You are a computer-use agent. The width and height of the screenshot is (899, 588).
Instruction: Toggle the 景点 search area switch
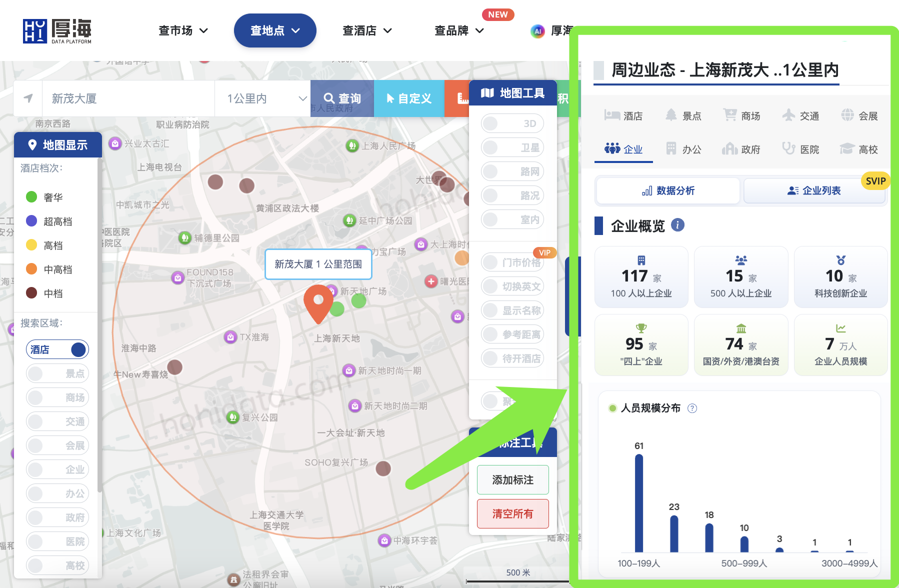(57, 373)
